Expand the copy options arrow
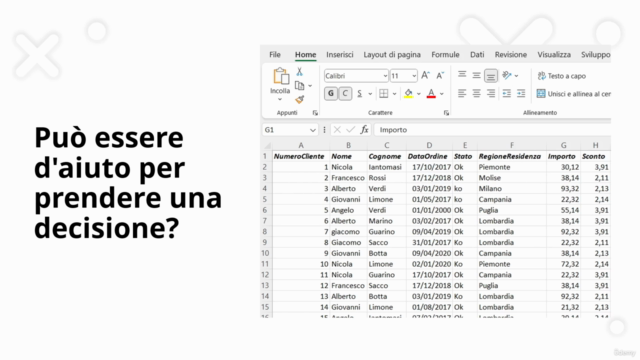Image resolution: width=640 pixels, height=360 pixels. 310,86
